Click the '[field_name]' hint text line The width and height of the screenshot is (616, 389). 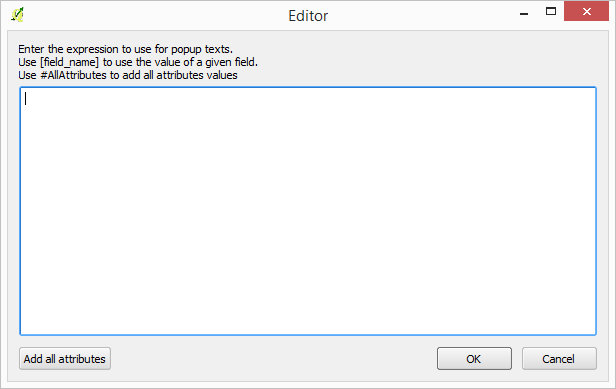[x=138, y=62]
